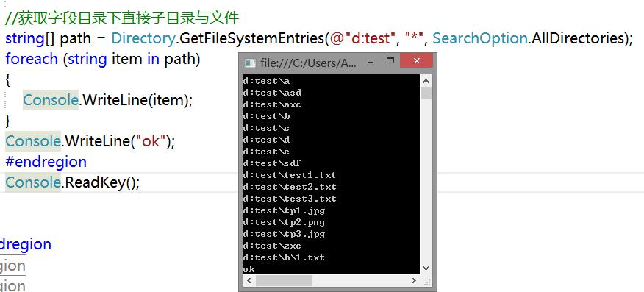
Task: Maximize the console window
Action: [390, 61]
